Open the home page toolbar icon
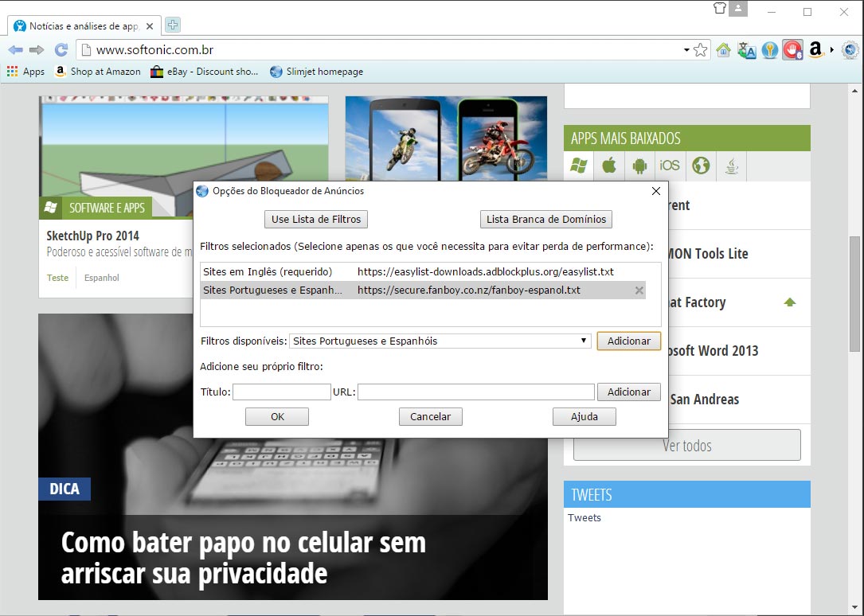This screenshot has height=616, width=864. click(724, 50)
